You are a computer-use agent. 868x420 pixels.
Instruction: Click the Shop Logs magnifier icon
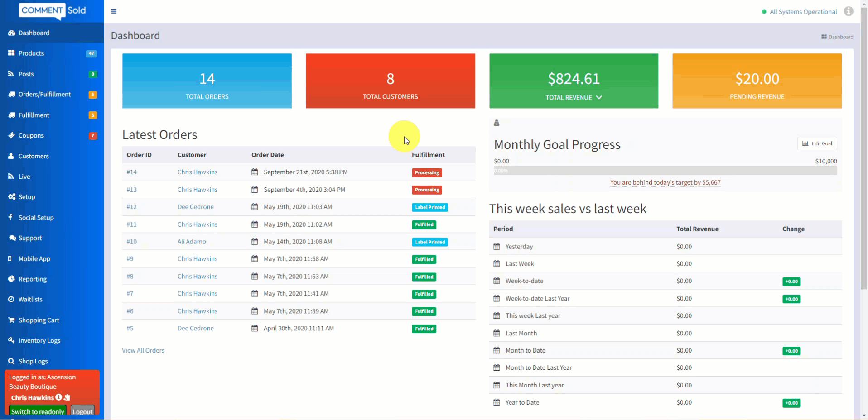point(11,361)
